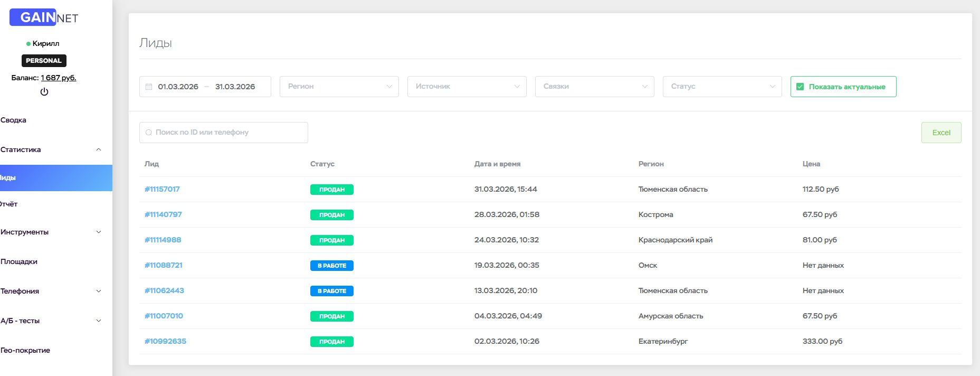Viewport: 980px width, 376px height.
Task: Expand the Телефония menu chevron
Action: pos(99,291)
